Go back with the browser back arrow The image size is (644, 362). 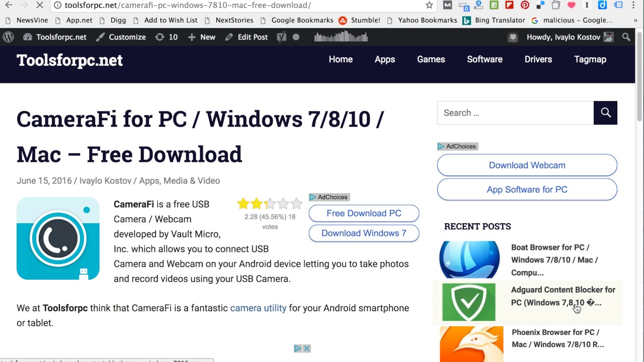pyautogui.click(x=9, y=5)
